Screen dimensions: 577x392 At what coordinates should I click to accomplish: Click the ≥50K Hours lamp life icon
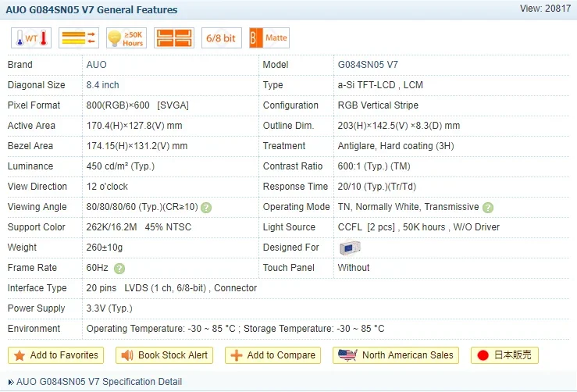[x=126, y=38]
